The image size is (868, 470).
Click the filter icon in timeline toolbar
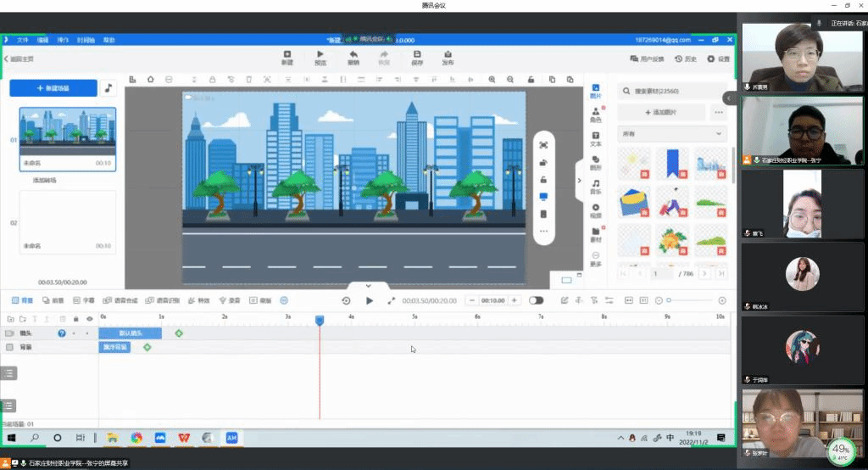click(x=594, y=300)
